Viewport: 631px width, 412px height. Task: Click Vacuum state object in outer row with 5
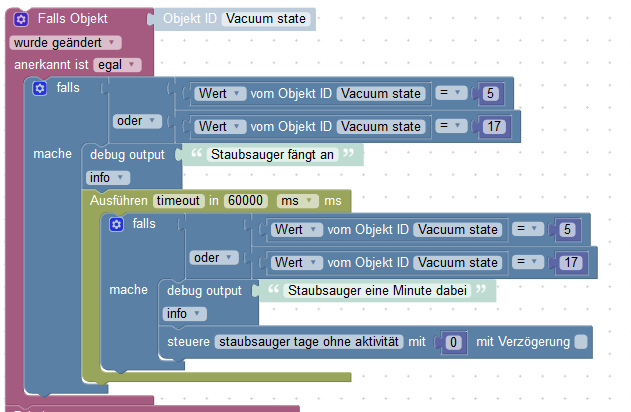tap(381, 93)
